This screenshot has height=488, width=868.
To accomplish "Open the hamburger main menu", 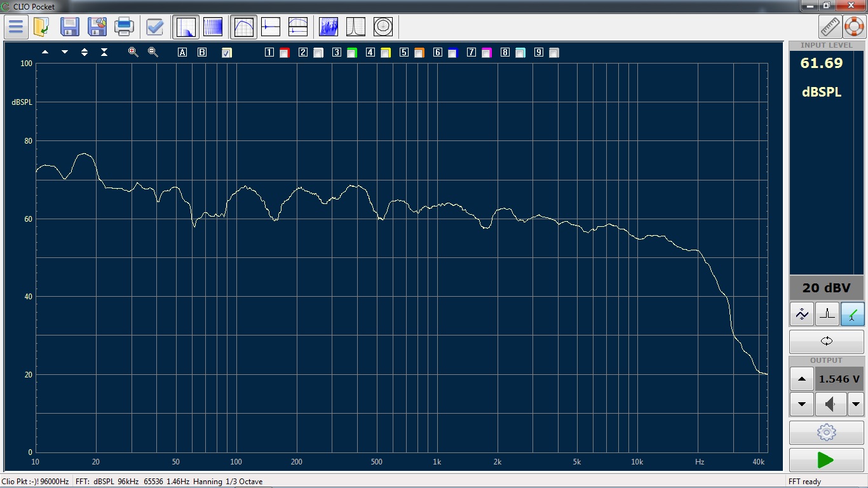I will [x=16, y=27].
